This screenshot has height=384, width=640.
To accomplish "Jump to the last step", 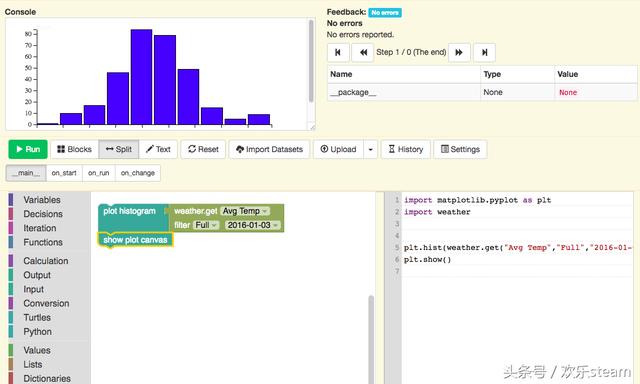I will coord(484,52).
